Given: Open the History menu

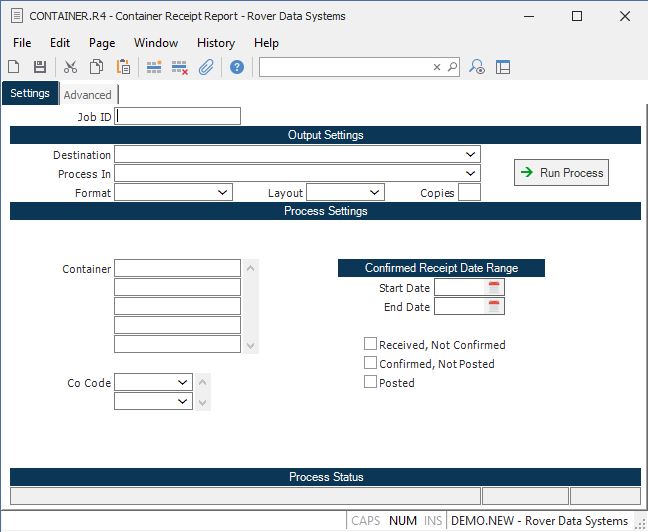Looking at the screenshot, I should tap(215, 43).
